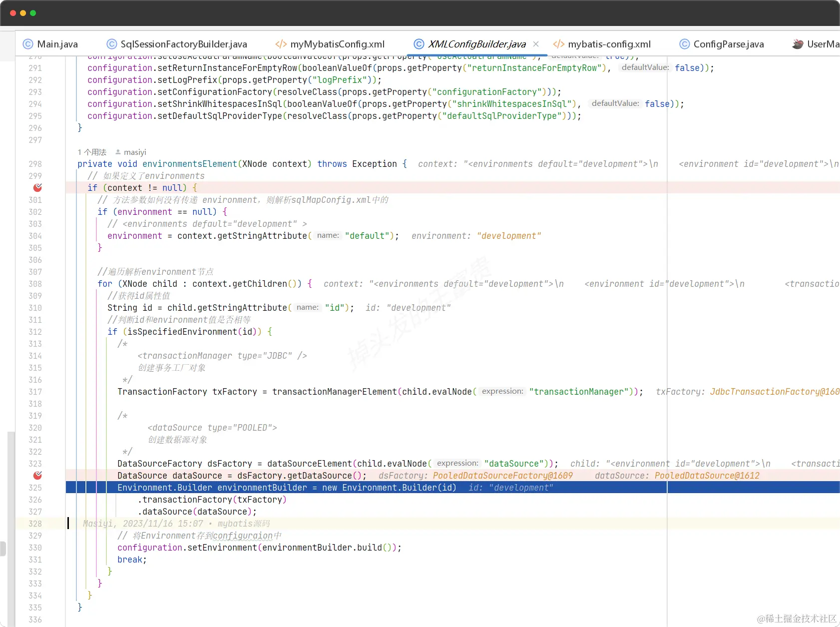Viewport: 840px width, 627px height.
Task: Open the SqlSessionFactoryBuilder.java tab
Action: (x=177, y=44)
